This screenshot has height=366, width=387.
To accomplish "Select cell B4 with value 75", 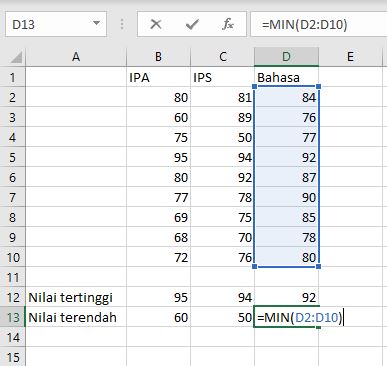I will click(x=158, y=137).
